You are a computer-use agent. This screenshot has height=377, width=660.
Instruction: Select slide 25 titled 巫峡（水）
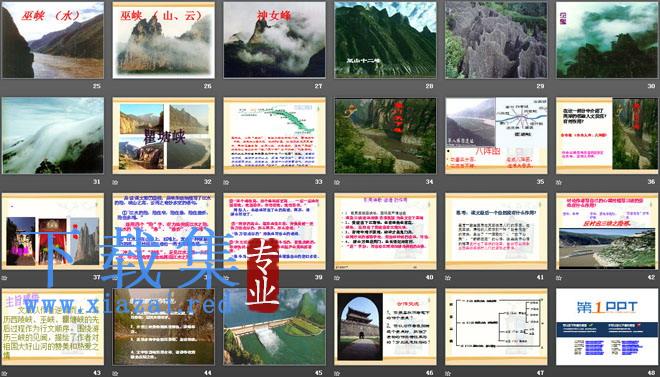click(x=53, y=40)
